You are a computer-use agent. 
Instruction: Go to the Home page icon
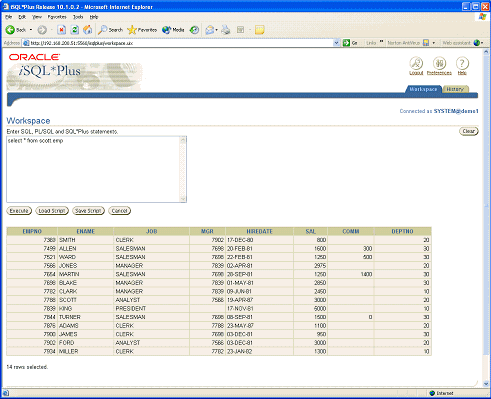click(x=88, y=30)
